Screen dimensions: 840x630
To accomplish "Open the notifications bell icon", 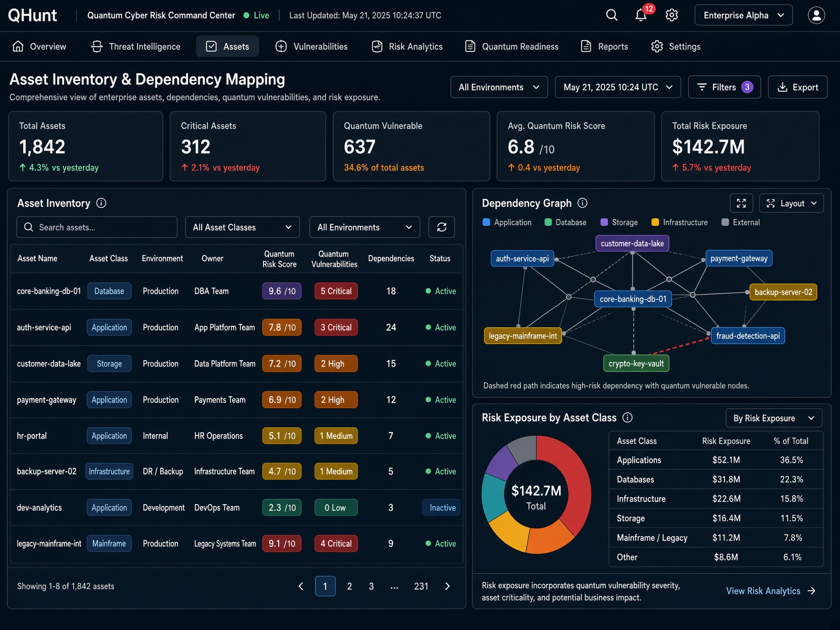I will [640, 15].
